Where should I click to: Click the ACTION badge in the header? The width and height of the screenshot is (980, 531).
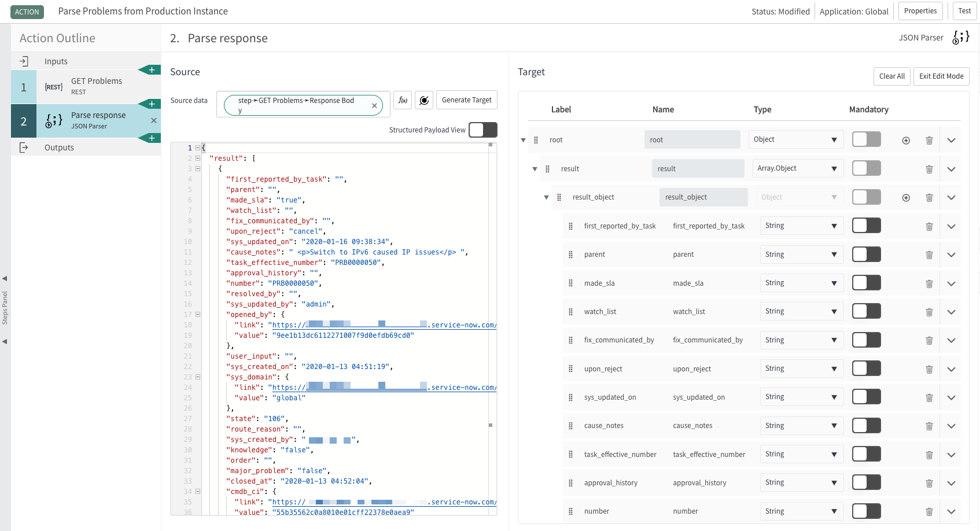click(27, 12)
